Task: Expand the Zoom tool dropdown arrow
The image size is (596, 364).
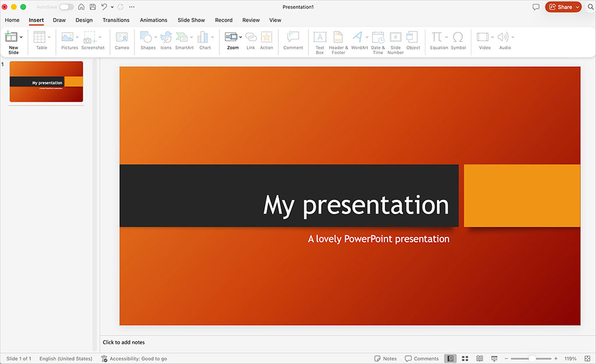Action: click(240, 37)
